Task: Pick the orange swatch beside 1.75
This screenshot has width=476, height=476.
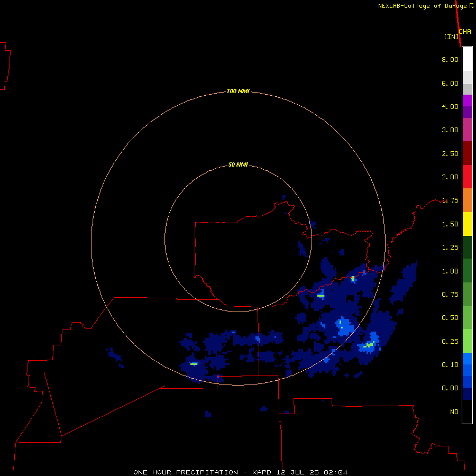Action: (467, 200)
